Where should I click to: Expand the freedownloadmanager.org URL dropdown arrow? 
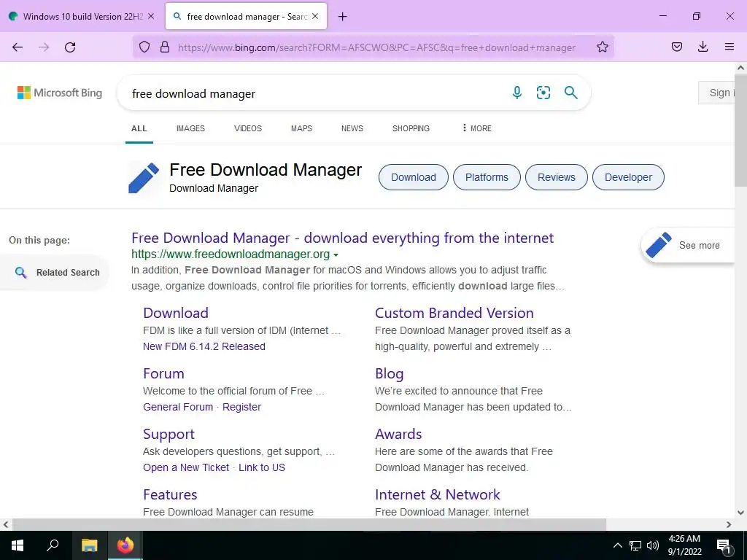tap(336, 254)
